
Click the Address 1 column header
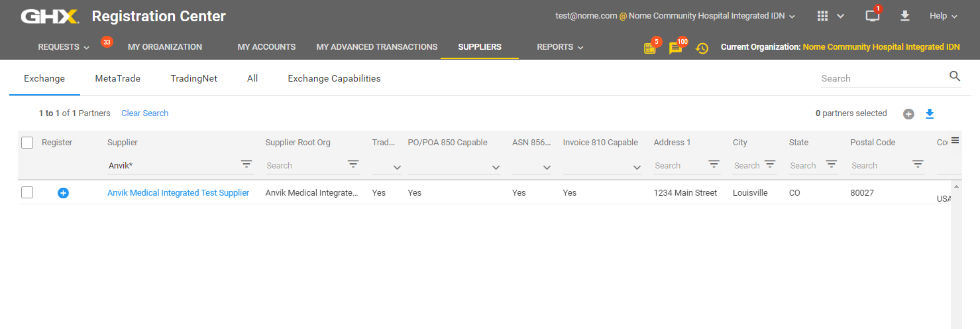click(673, 143)
